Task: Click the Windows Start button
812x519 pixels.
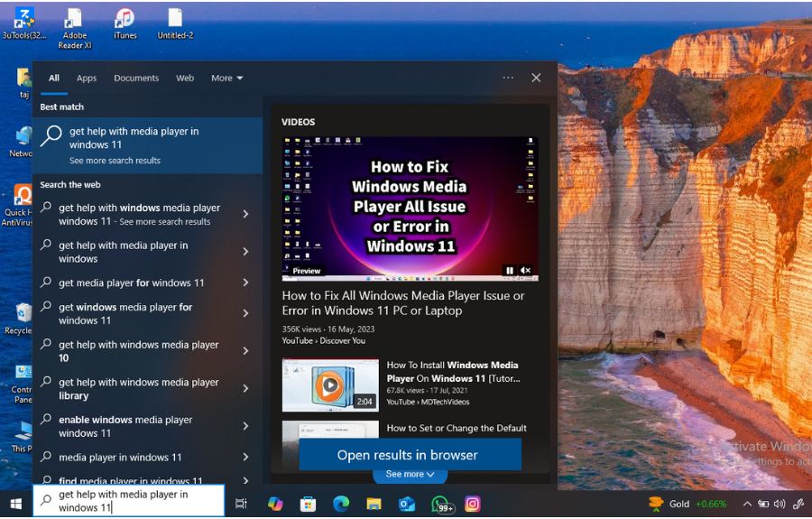Action: (x=15, y=504)
